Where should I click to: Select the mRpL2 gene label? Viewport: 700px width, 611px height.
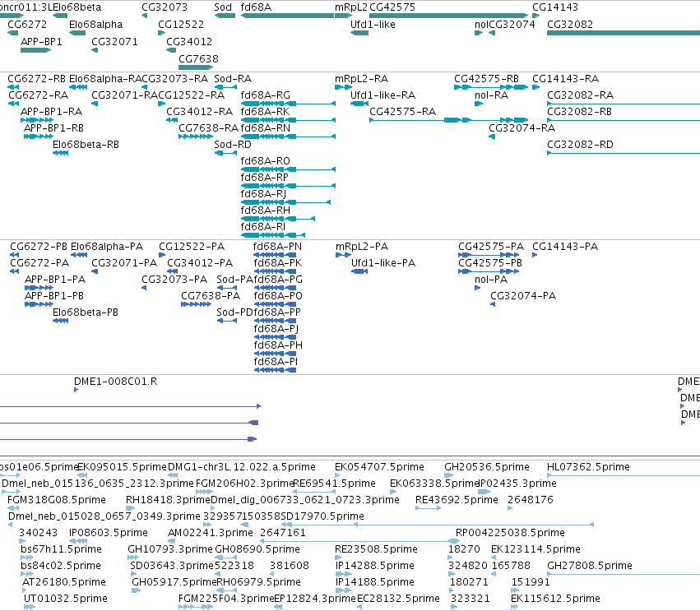coord(351,7)
